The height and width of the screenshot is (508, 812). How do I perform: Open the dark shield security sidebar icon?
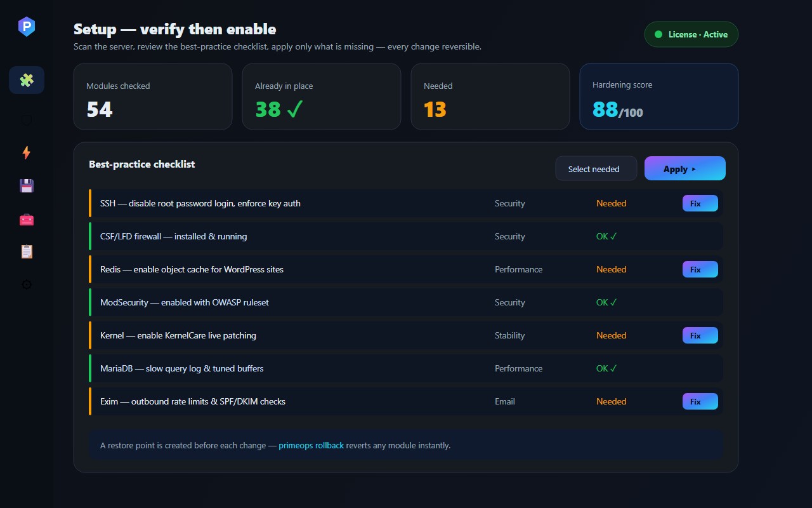click(27, 119)
